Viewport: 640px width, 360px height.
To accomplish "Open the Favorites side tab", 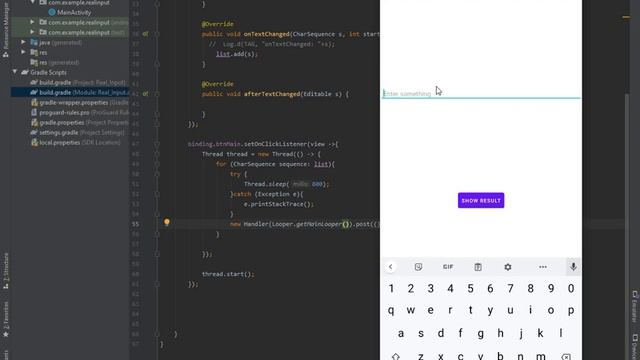I will (x=6, y=320).
